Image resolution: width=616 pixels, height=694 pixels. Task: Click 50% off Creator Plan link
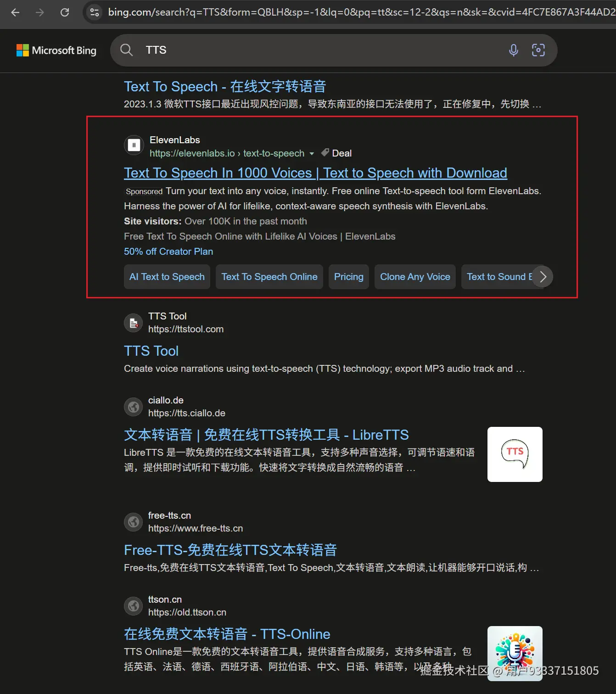[168, 252]
